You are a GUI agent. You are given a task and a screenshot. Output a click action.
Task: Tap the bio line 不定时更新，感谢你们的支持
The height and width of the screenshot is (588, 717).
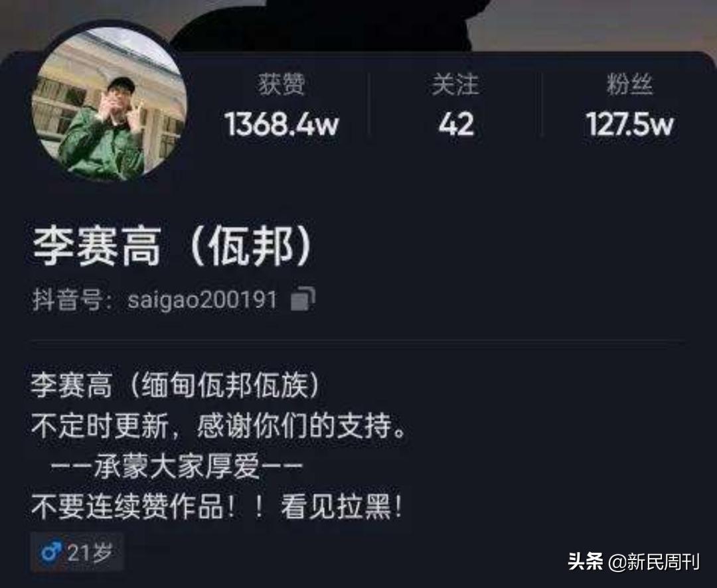coord(218,425)
